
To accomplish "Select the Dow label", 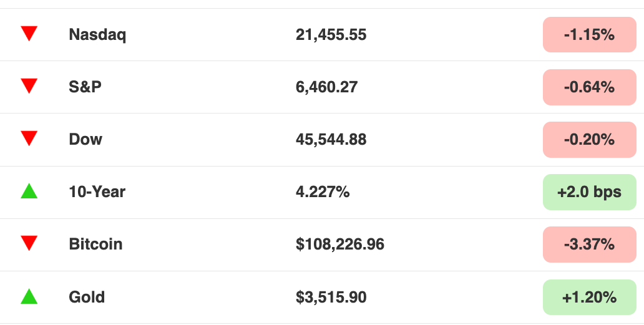I will [x=85, y=140].
